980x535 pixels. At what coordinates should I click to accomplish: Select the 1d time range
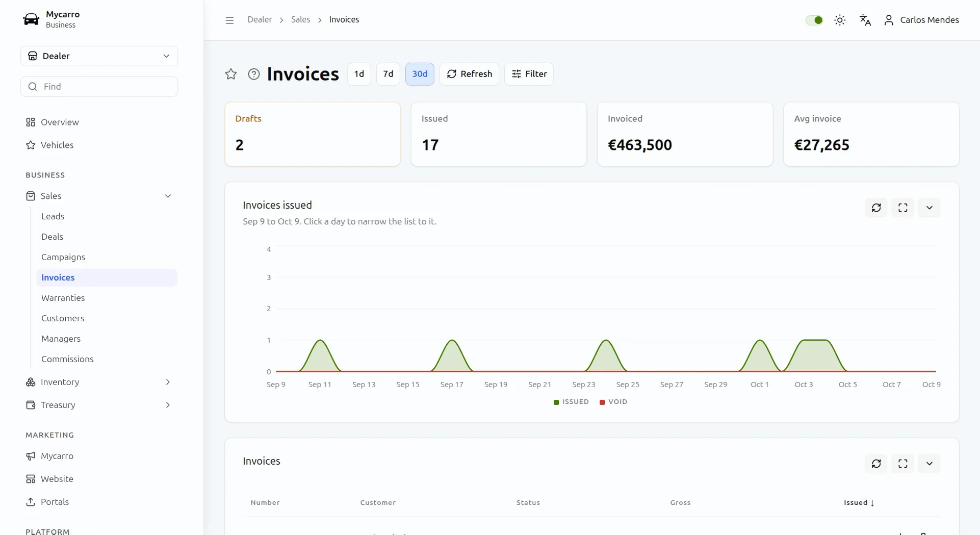359,74
